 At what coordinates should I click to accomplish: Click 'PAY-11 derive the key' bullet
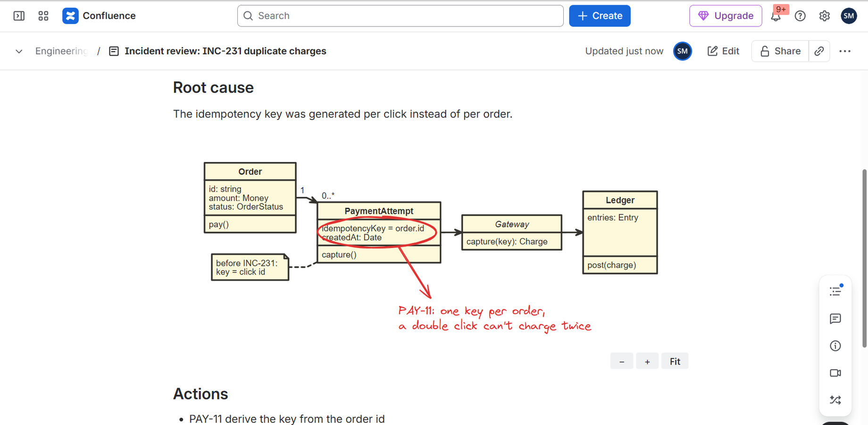[287, 419]
